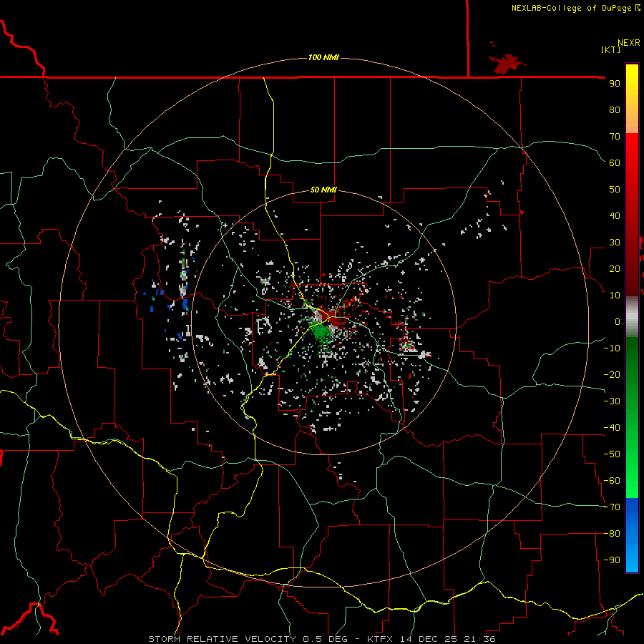
Task: Pick the -20 knot scale label
Action: (x=612, y=374)
